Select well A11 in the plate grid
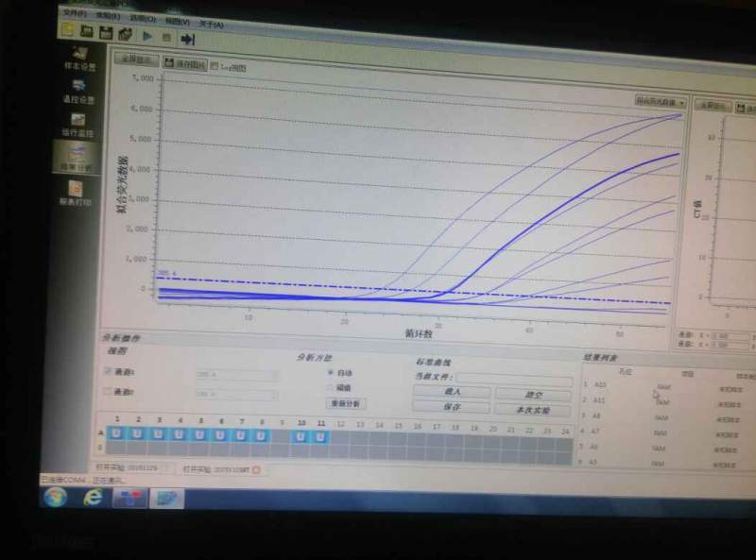Image resolution: width=756 pixels, height=560 pixels. 320,437
